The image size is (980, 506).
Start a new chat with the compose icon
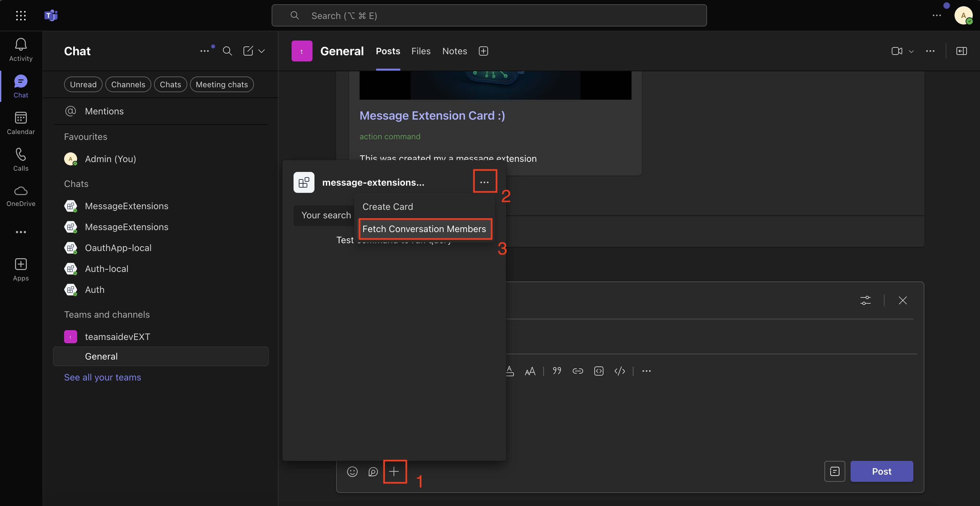(248, 51)
